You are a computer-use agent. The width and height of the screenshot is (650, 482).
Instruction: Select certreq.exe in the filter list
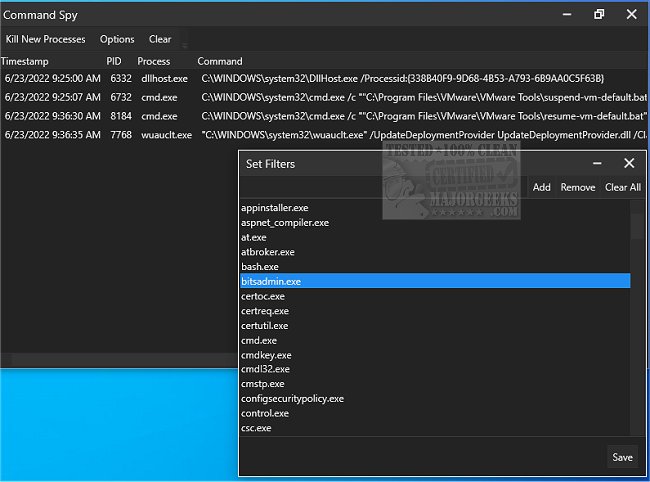tap(435, 311)
